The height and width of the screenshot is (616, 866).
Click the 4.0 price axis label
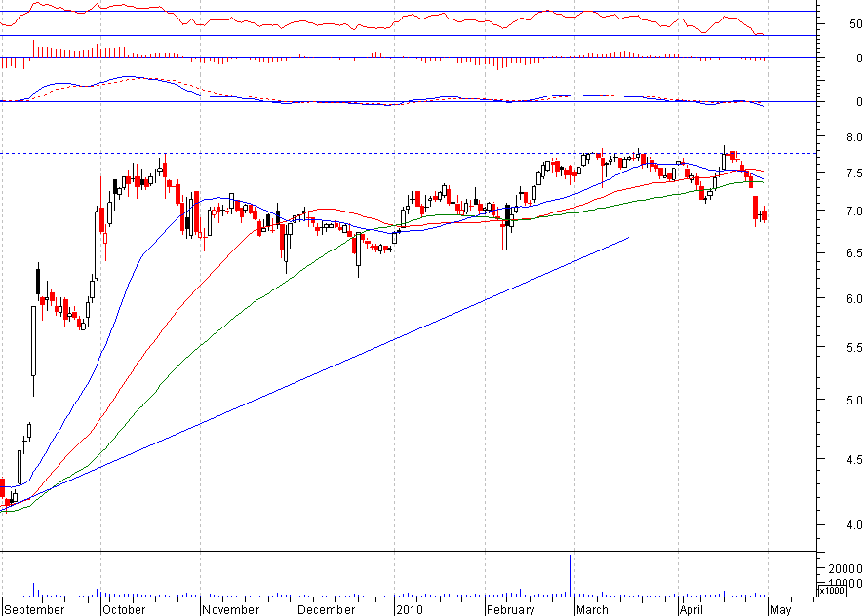[x=854, y=525]
